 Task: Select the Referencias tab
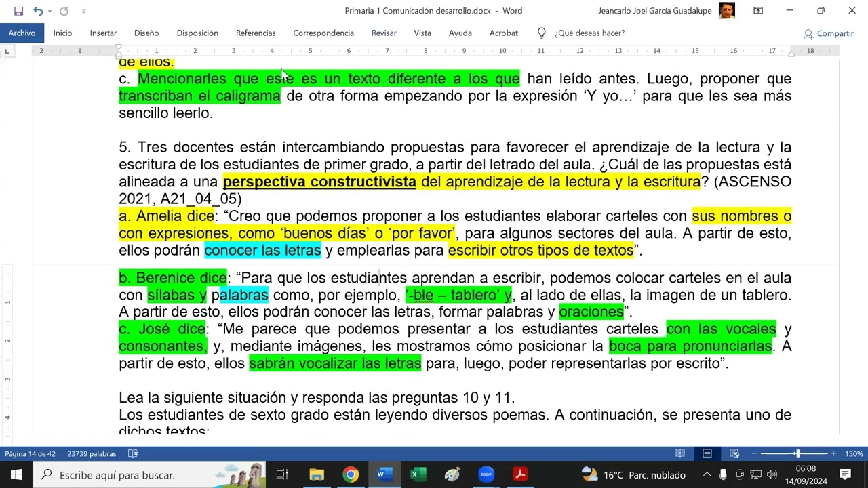pos(256,33)
